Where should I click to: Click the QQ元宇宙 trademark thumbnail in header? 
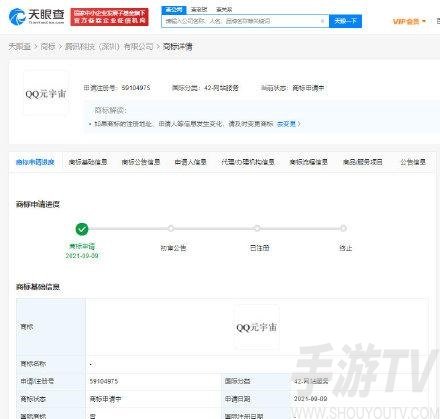pyautogui.click(x=46, y=94)
